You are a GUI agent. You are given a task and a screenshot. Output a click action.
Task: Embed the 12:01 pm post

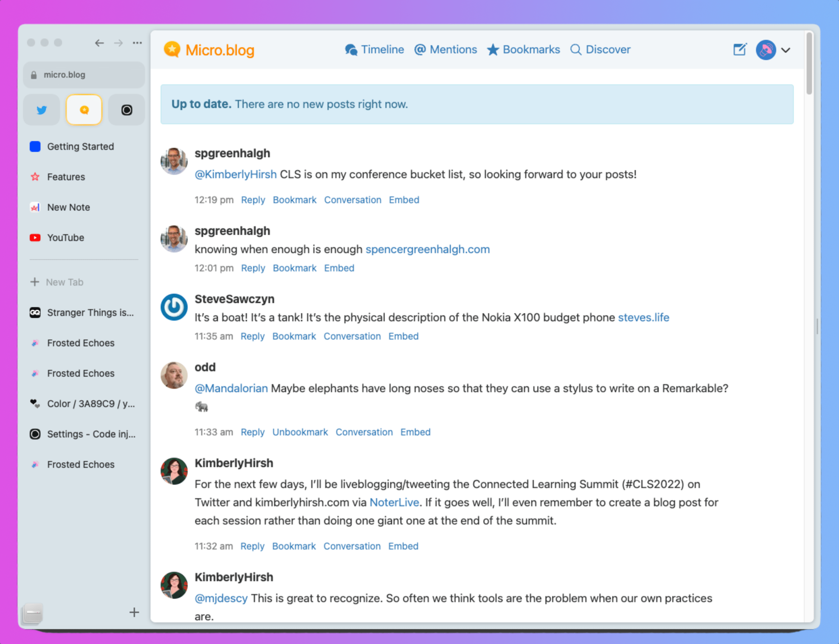point(339,268)
